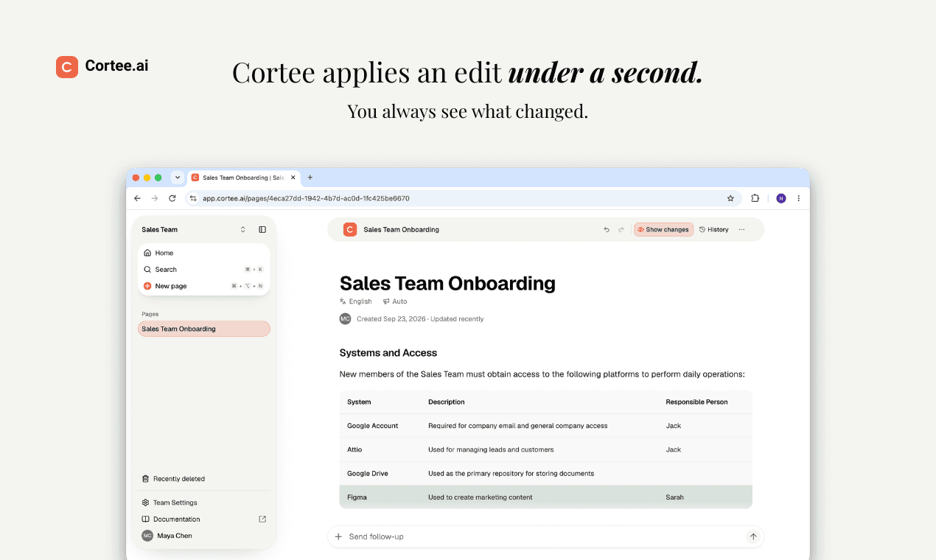Screen dimensions: 936x560
Task: Click the Cortee page icon in document toolbar
Action: (x=350, y=230)
